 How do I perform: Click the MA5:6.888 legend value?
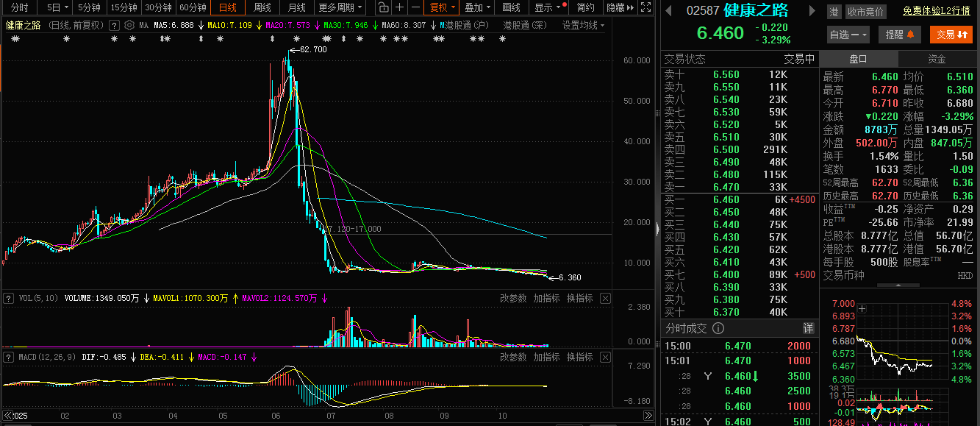[174, 24]
